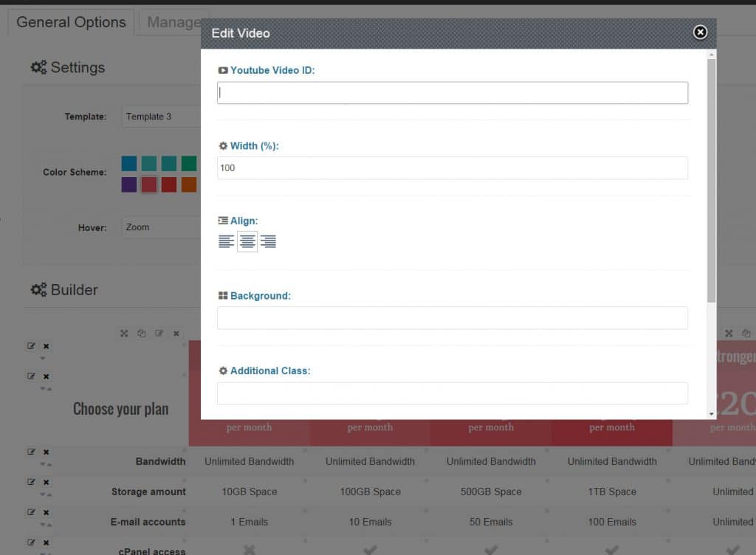Edit the Bandwidth row using its pencil icon

(30, 452)
